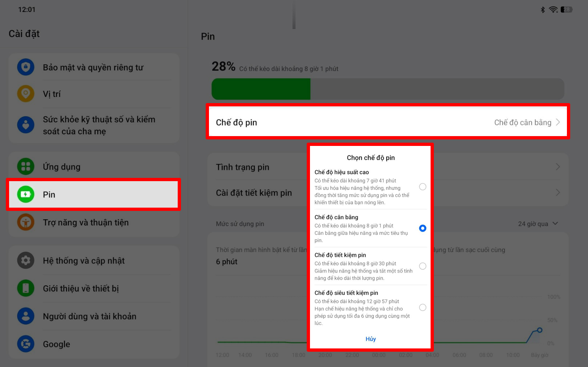The image size is (588, 367).
Task: Open the Google icon in sidebar
Action: pos(26,344)
